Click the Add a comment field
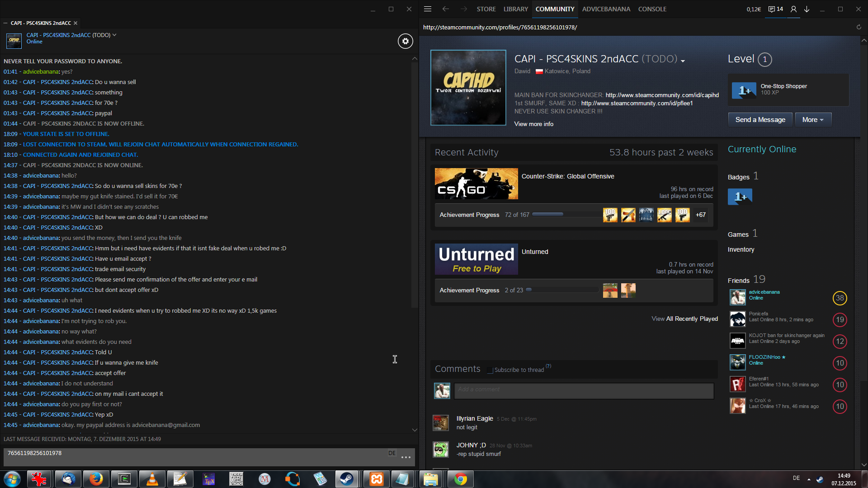Image resolution: width=868 pixels, height=488 pixels. (584, 391)
